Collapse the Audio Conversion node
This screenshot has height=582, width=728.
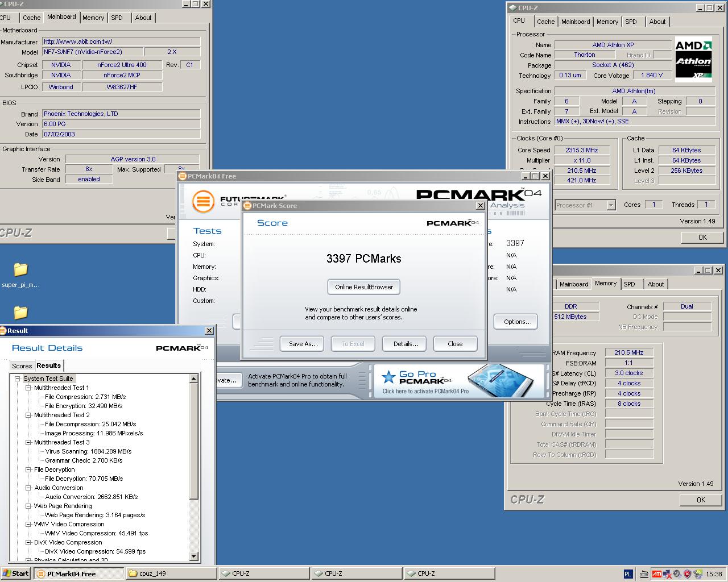28,488
